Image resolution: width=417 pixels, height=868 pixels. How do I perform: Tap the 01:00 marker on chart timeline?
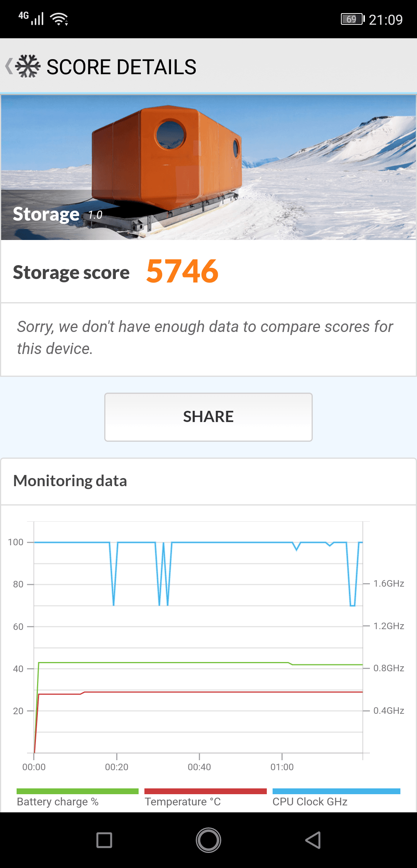[x=282, y=767]
